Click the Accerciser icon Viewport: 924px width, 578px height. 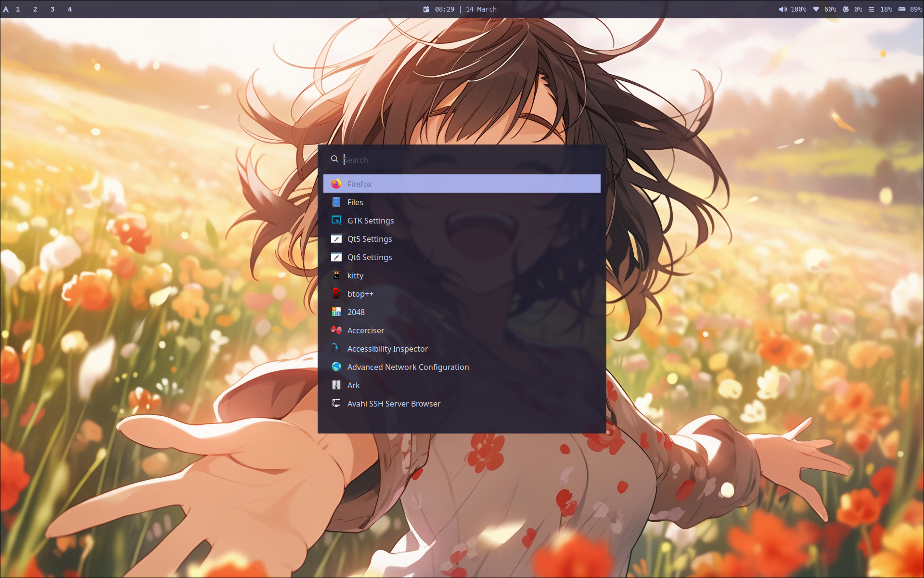(336, 330)
